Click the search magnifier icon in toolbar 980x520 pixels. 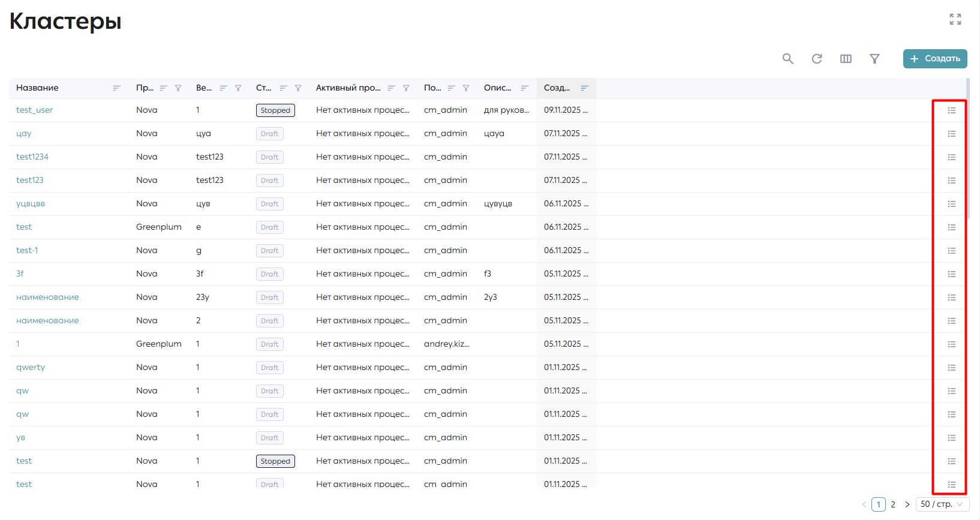(787, 59)
